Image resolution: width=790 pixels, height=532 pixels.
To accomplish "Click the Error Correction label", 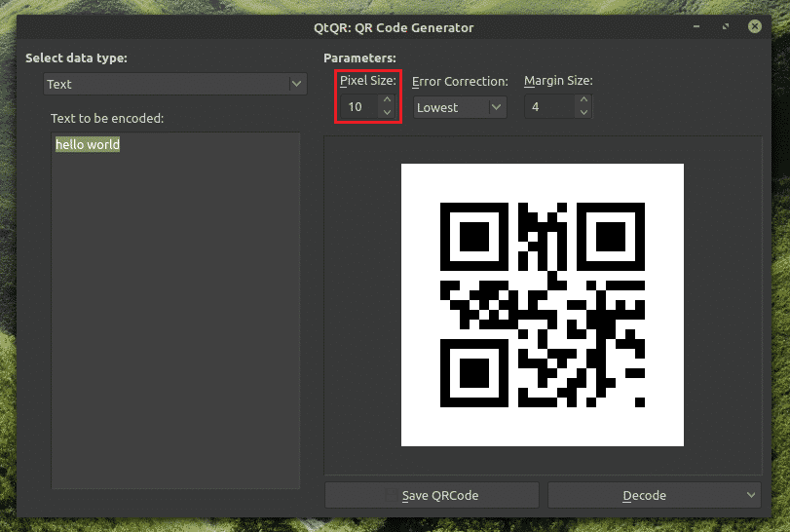I will point(460,81).
